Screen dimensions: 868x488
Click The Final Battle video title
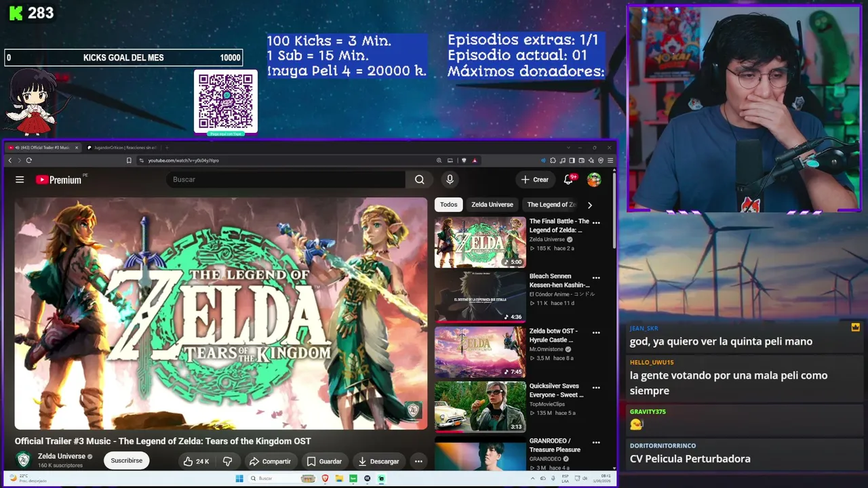559,226
